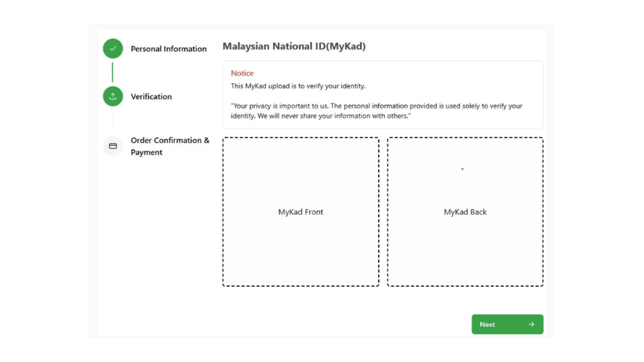Open the MyKad Back upload area
The height and width of the screenshot is (362, 644).
(x=465, y=212)
